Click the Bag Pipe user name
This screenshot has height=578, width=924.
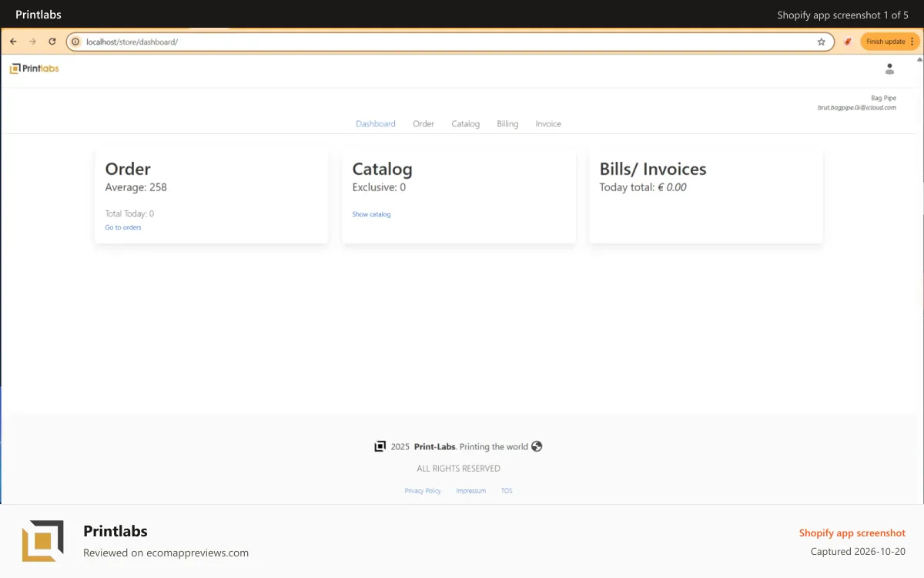pos(883,98)
